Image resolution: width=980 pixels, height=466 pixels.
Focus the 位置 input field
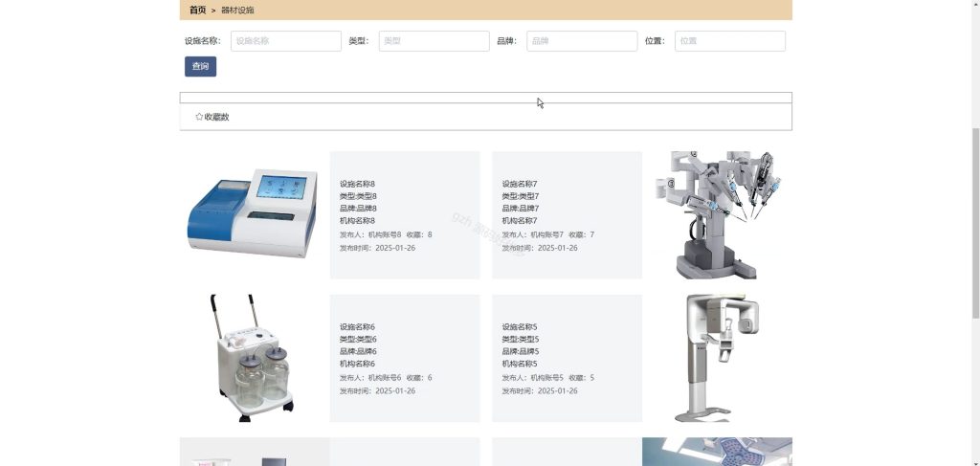[x=730, y=41]
